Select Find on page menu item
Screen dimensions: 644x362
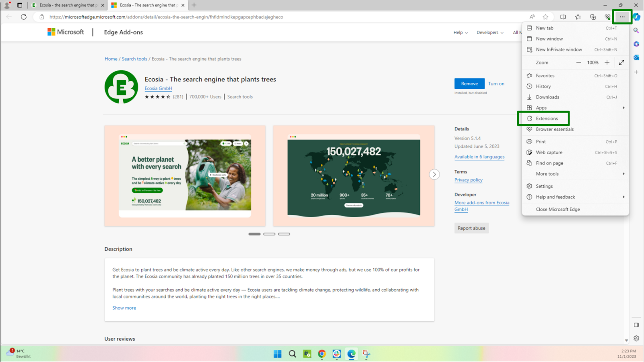tap(575, 163)
